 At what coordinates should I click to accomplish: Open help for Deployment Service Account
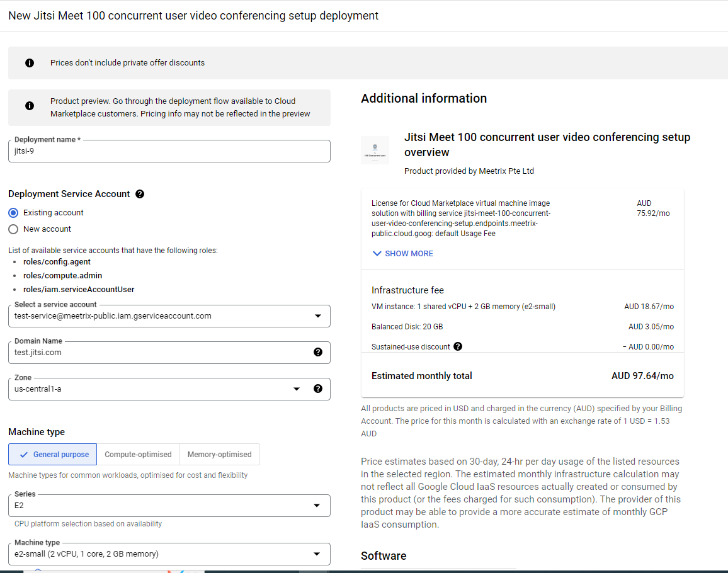(x=139, y=193)
